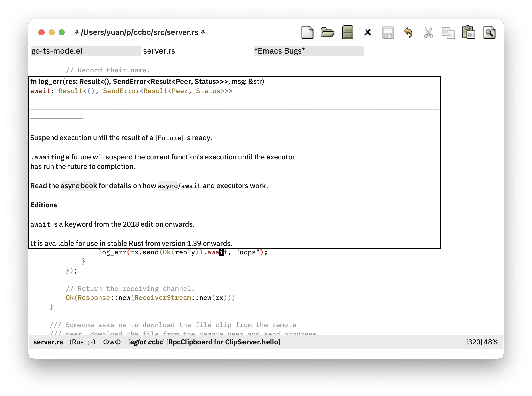
Task: Click the undo icon
Action: pos(408,32)
